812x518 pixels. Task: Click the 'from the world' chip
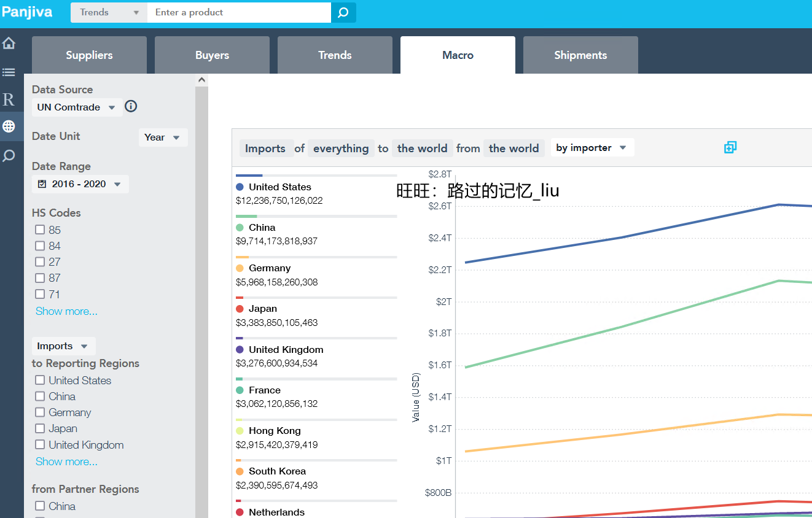pyautogui.click(x=513, y=148)
